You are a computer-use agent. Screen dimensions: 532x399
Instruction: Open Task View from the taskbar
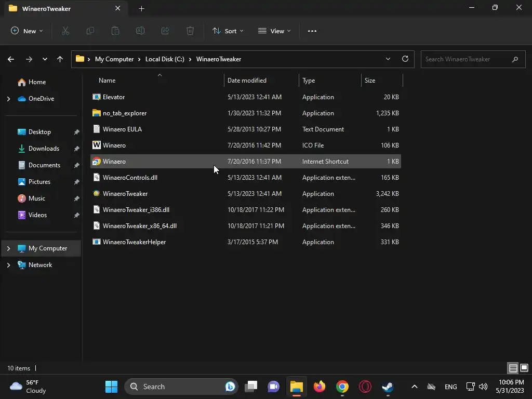point(251,387)
